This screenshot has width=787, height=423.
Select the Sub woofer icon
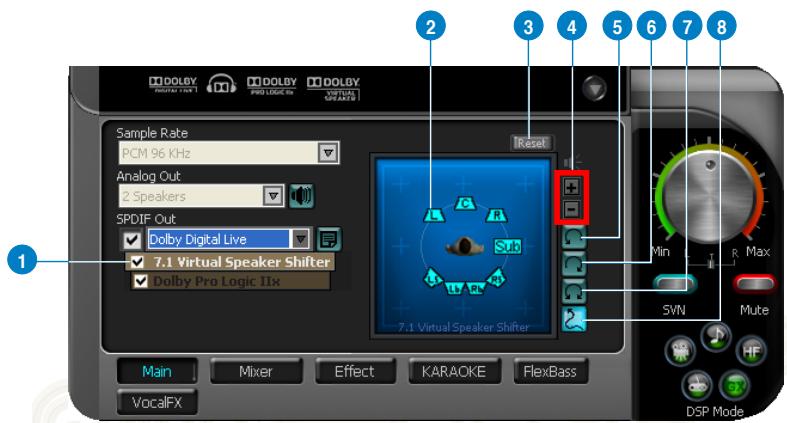point(507,246)
